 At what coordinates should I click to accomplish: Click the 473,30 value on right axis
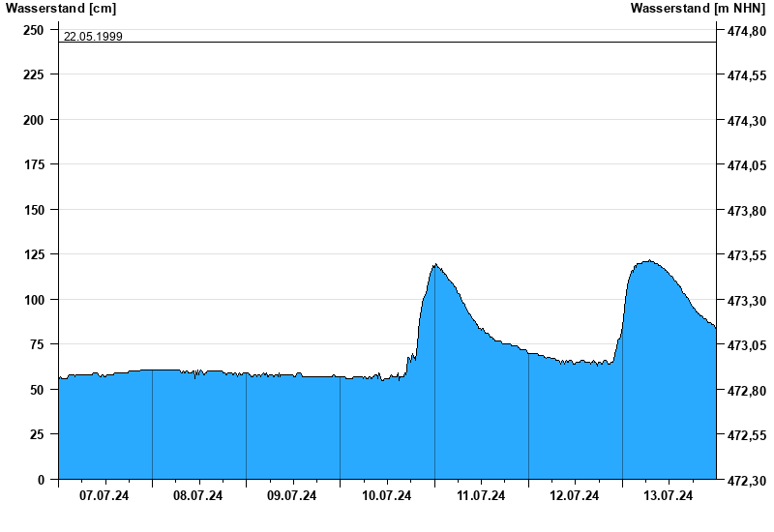747,301
